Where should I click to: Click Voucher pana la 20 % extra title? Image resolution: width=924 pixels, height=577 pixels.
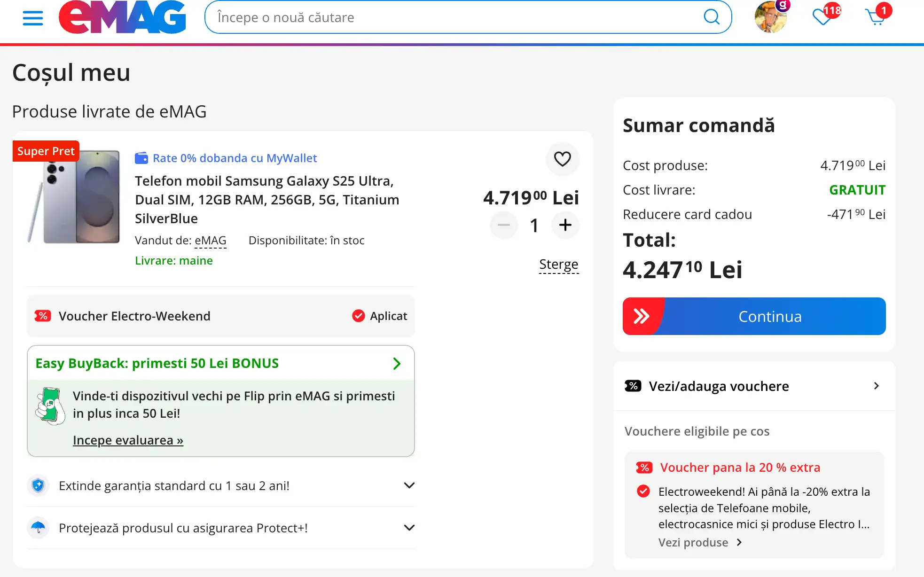[x=740, y=468]
